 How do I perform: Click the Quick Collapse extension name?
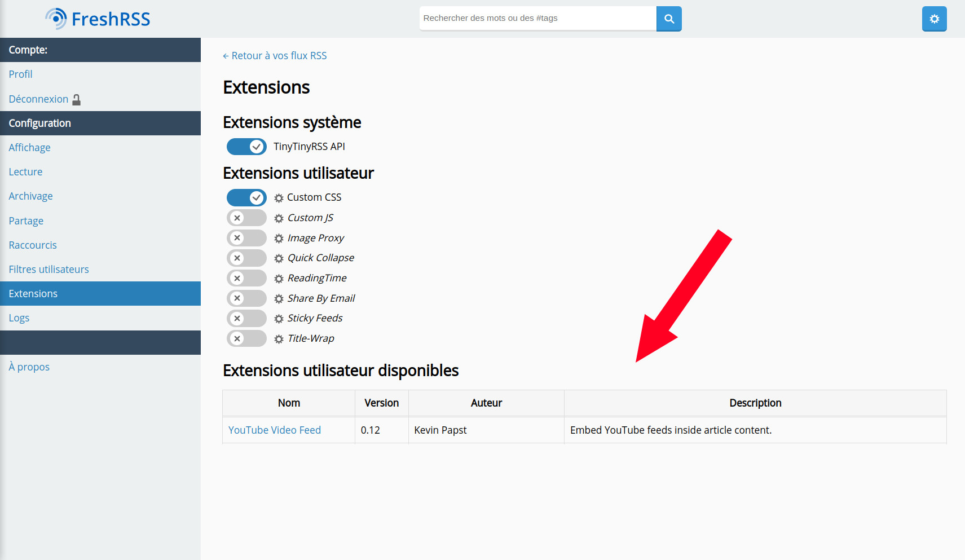pyautogui.click(x=321, y=258)
